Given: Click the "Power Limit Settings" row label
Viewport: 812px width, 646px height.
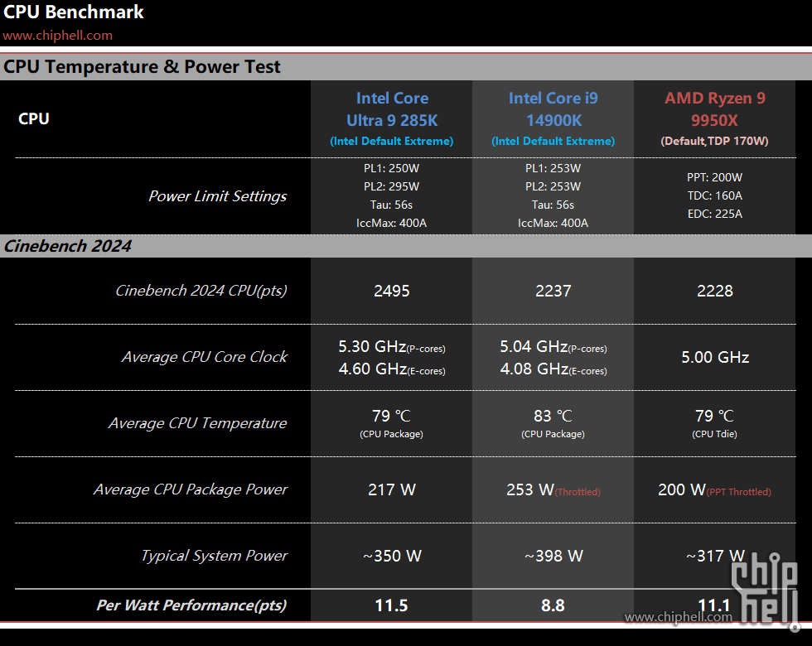Looking at the screenshot, I should [x=217, y=196].
